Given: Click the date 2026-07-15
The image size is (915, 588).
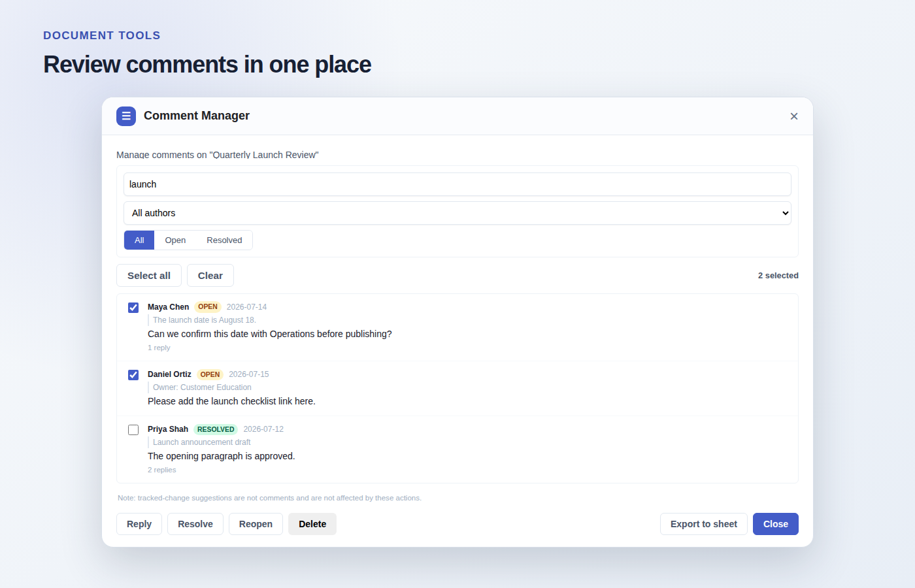Looking at the screenshot, I should pyautogui.click(x=249, y=374).
